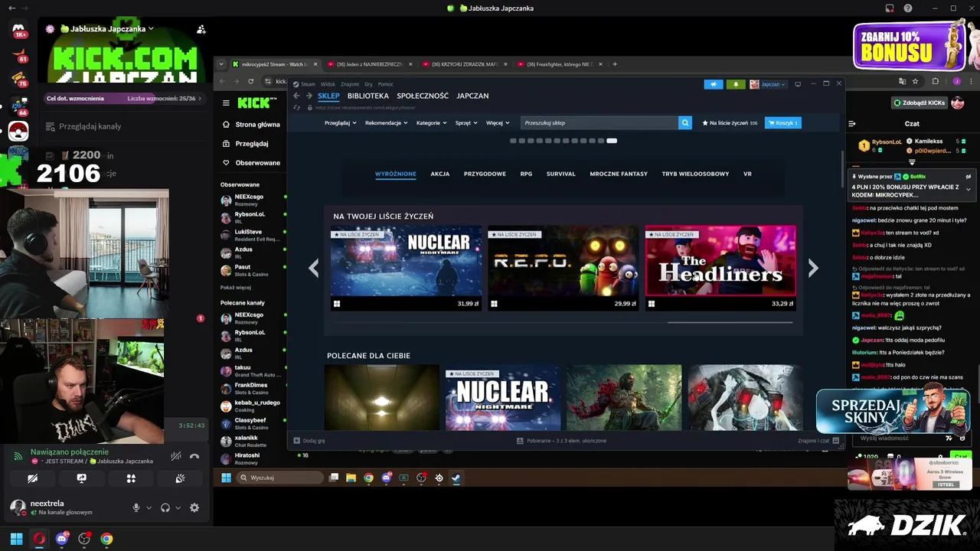Open the JAPCZAN profile tab in Steam
Screen dimensions: 980x551
click(472, 96)
